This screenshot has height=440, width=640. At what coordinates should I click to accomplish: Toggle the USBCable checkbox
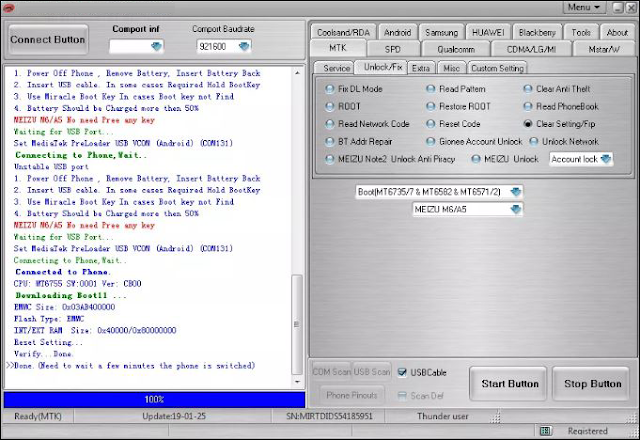(x=402, y=372)
